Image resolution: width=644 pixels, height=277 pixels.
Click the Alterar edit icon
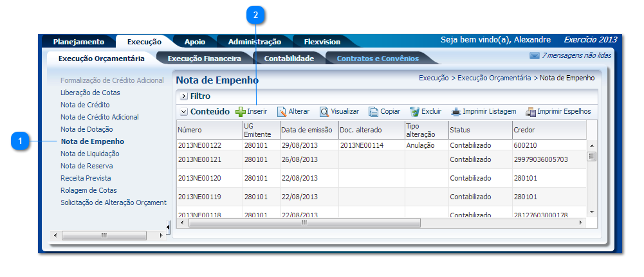tap(281, 112)
